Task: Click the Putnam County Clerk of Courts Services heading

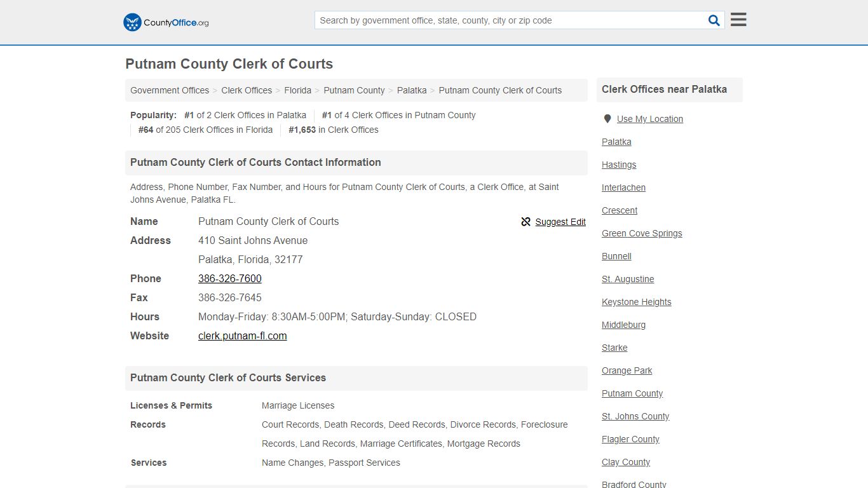Action: pyautogui.click(x=228, y=377)
